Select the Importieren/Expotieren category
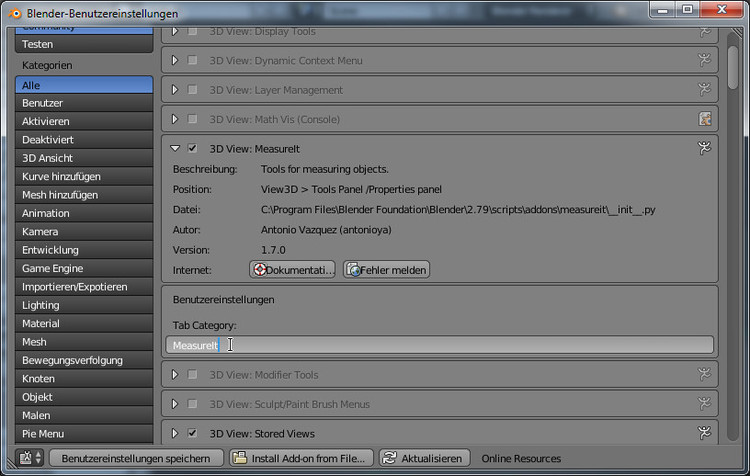 click(x=84, y=287)
